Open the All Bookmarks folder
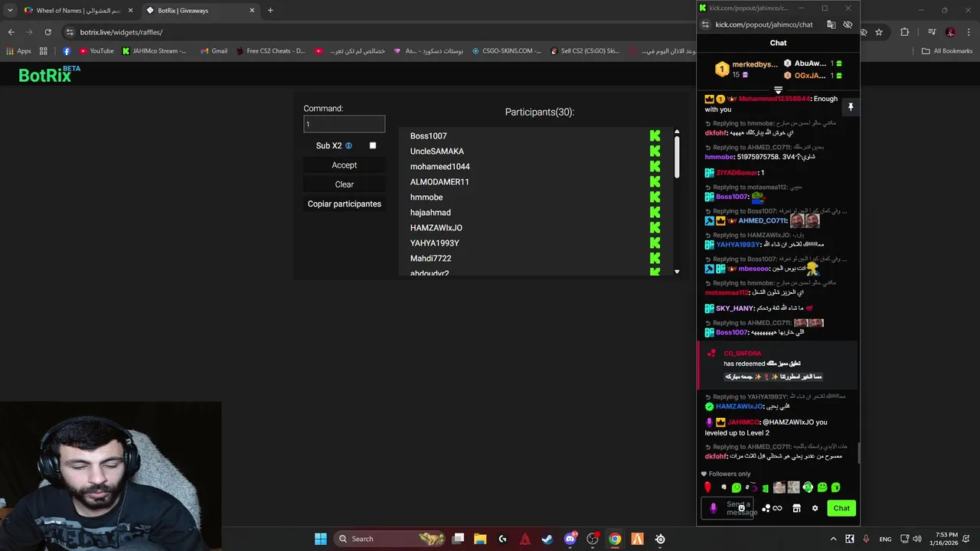Viewport: 980px width, 551px height. click(947, 51)
